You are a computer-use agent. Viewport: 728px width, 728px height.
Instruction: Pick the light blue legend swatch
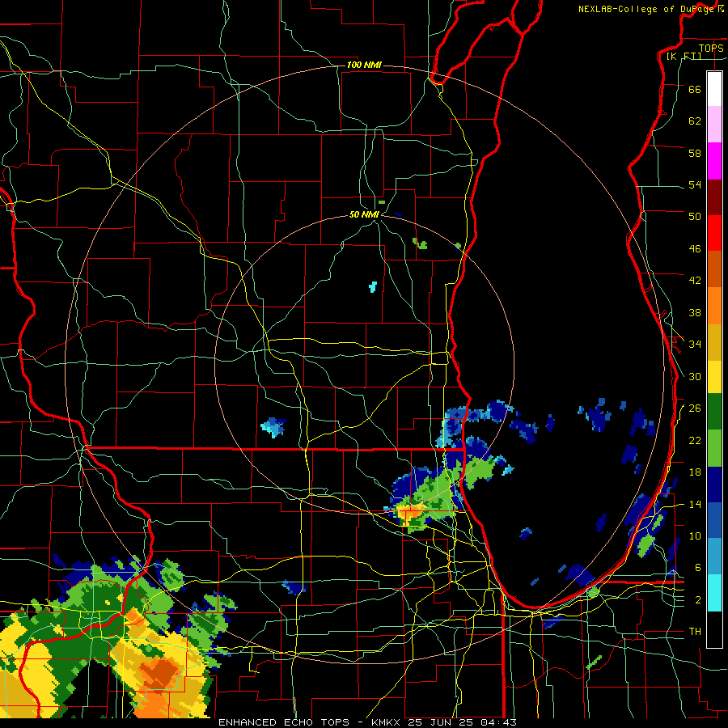pyautogui.click(x=714, y=557)
